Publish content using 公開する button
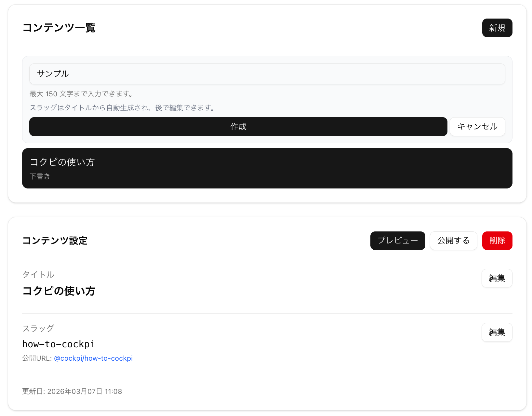 [453, 241]
